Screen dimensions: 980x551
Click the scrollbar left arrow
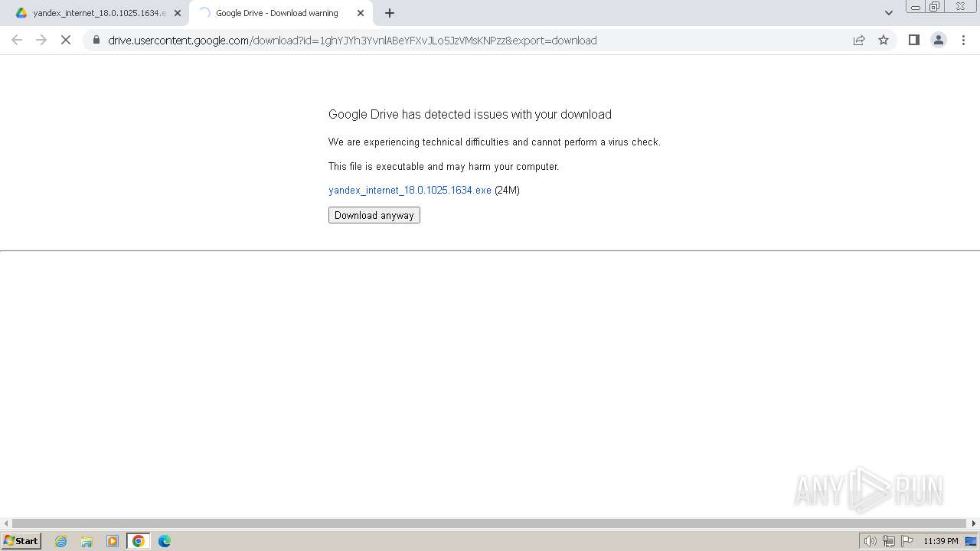click(6, 523)
